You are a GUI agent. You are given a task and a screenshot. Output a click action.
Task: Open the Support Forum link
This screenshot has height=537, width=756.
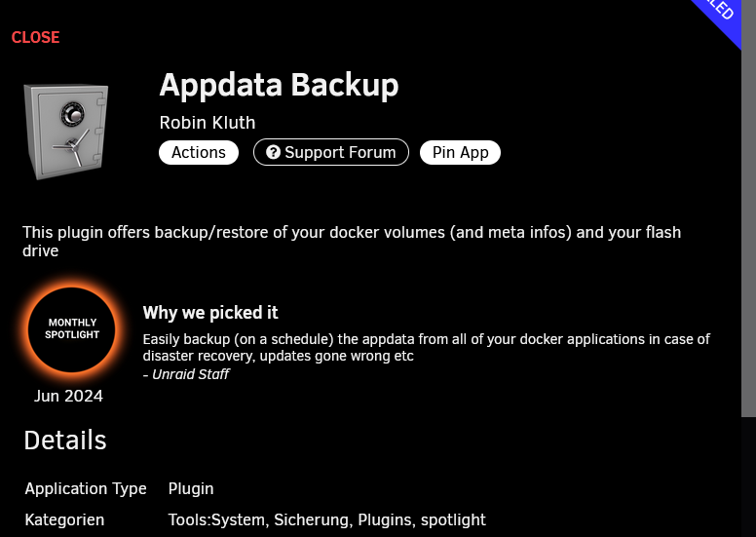click(x=331, y=152)
